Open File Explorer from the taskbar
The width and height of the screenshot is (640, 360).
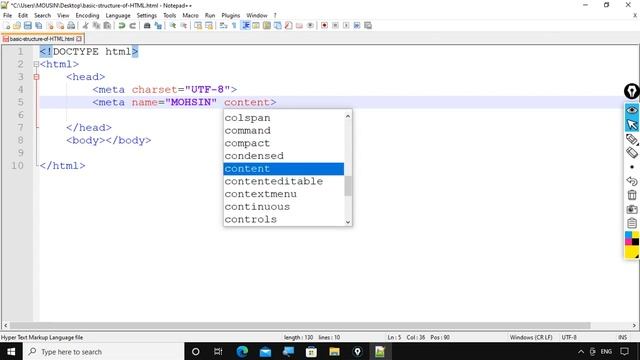pyautogui.click(x=334, y=351)
